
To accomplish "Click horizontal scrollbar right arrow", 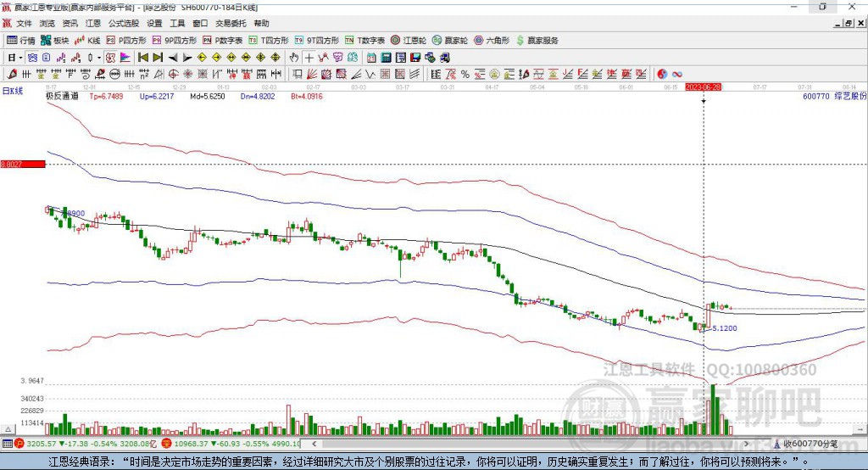I will [x=746, y=444].
